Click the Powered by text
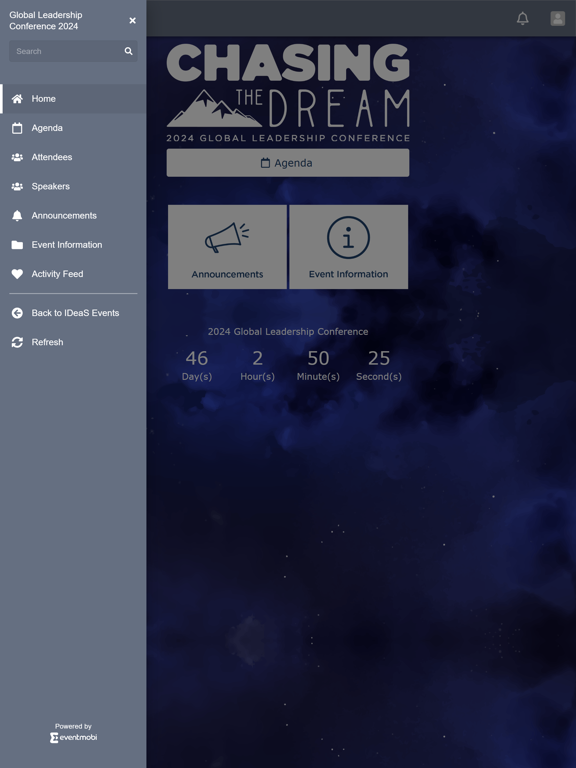The width and height of the screenshot is (576, 768). pos(73,726)
